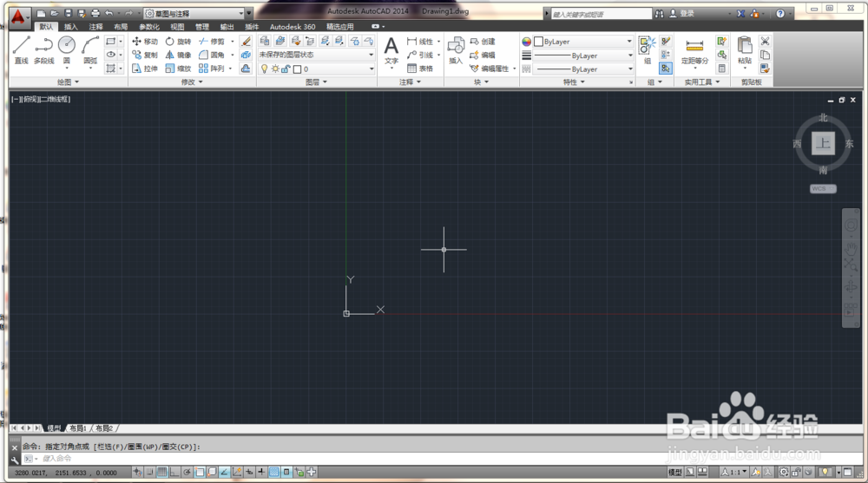Click the 上 top face of ViewCube

823,143
